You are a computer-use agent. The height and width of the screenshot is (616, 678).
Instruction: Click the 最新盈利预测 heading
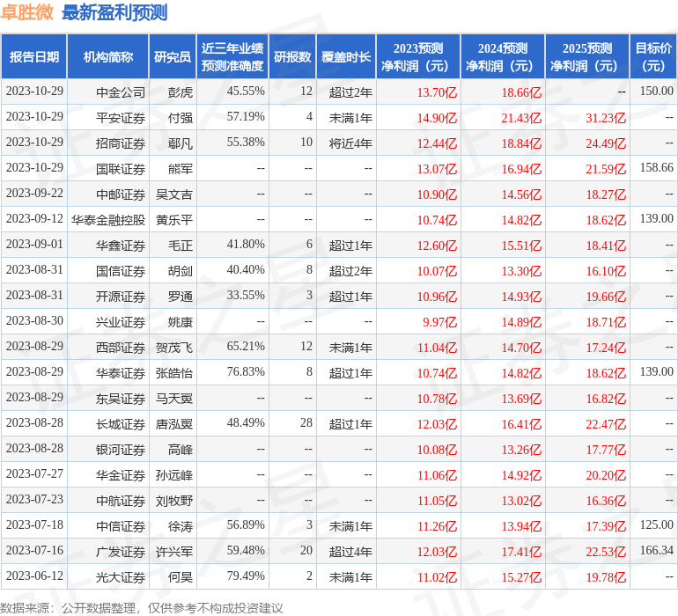[x=114, y=12]
